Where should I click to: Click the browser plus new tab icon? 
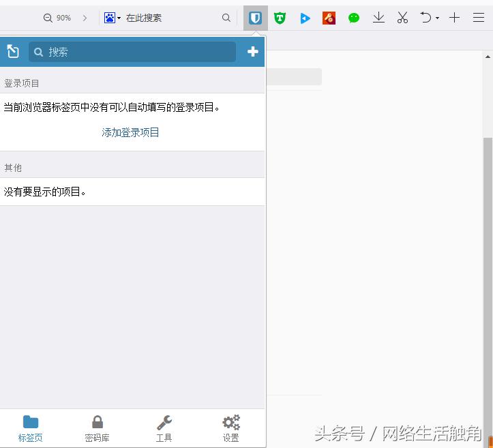click(x=454, y=18)
